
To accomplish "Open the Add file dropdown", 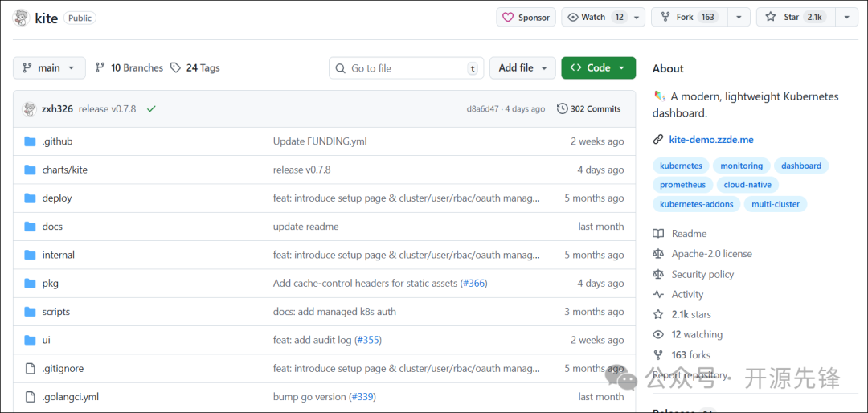I will pos(522,68).
